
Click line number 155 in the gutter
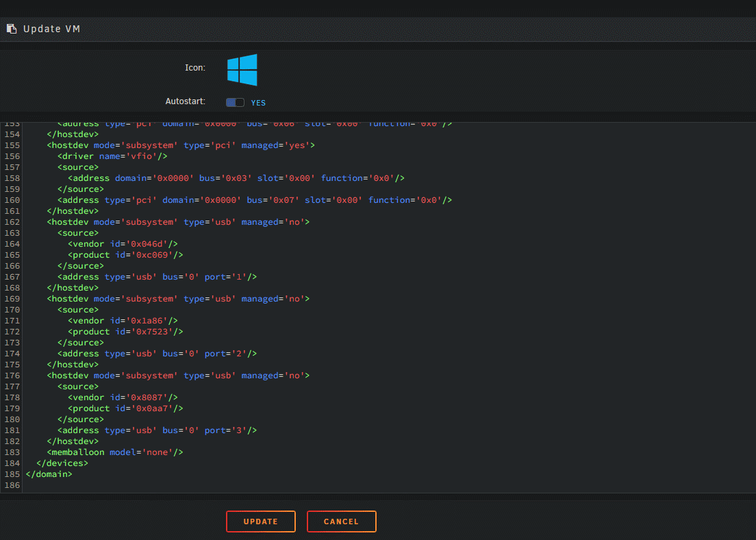point(12,145)
